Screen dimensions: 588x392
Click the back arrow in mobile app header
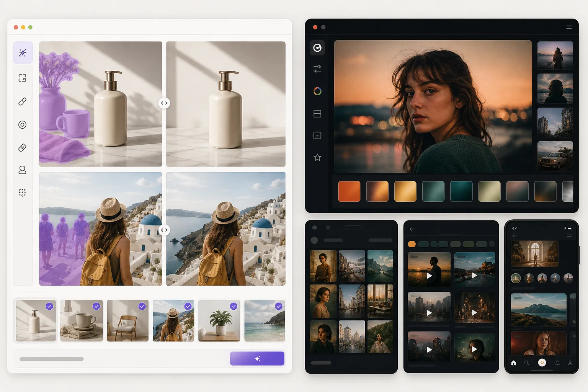514,235
